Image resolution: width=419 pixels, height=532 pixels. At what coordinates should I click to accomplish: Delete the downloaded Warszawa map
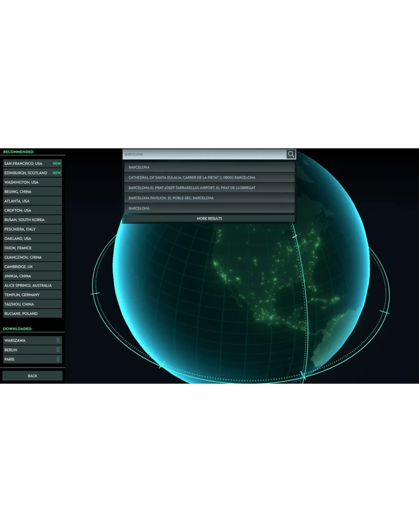coord(58,340)
